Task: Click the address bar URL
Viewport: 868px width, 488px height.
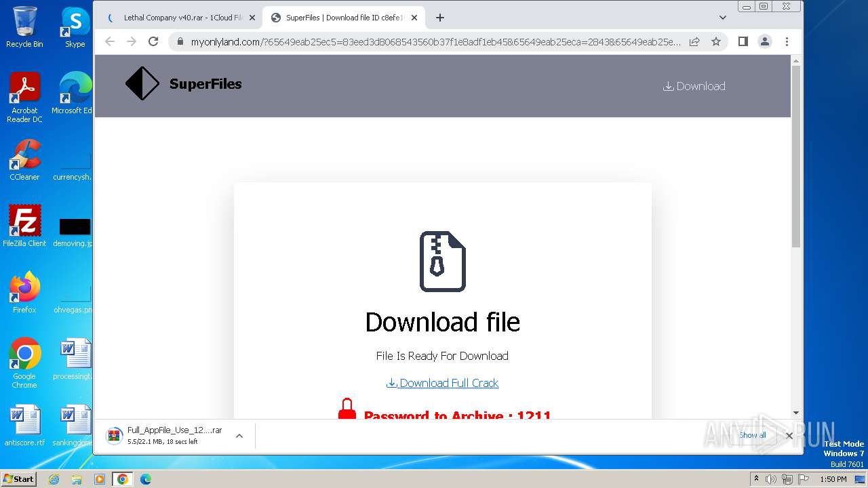Action: (435, 42)
